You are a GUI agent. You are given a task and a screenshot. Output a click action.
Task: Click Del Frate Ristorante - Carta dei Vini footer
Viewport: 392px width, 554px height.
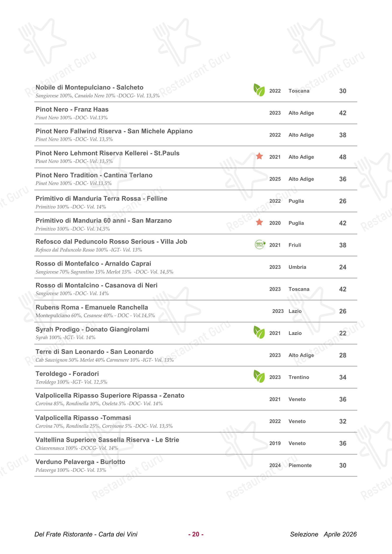pos(86,534)
